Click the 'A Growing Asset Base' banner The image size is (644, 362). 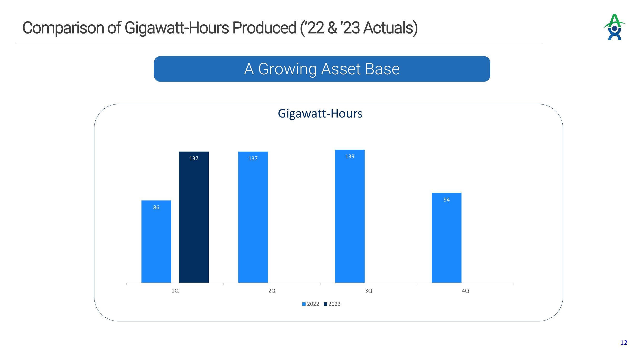coord(322,69)
